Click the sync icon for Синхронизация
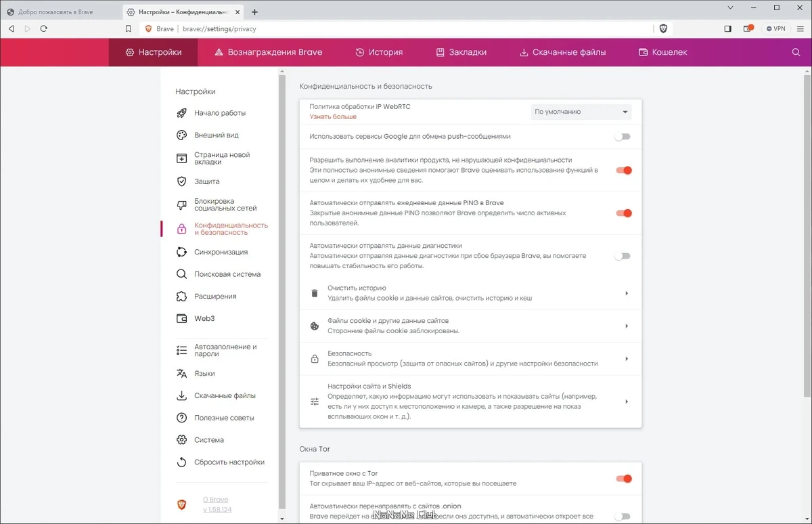This screenshot has width=812, height=524. [181, 252]
